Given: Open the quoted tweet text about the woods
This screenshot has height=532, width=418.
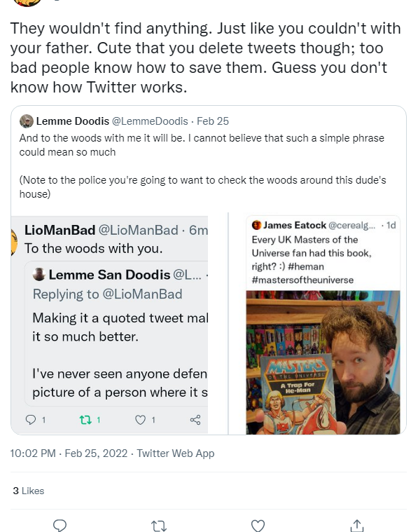Looking at the screenshot, I should coord(203,166).
